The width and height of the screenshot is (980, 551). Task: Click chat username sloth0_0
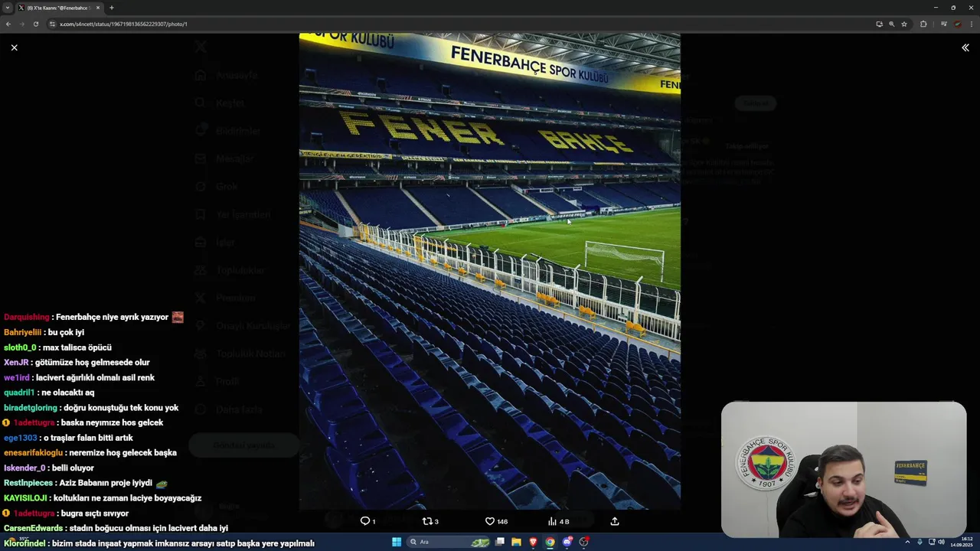click(20, 347)
